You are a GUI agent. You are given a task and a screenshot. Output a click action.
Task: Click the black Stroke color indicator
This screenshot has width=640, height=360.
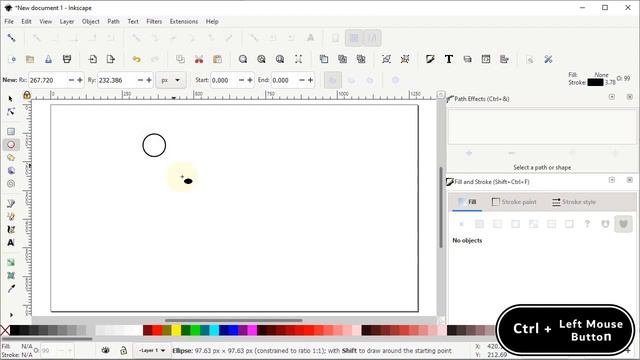point(595,82)
